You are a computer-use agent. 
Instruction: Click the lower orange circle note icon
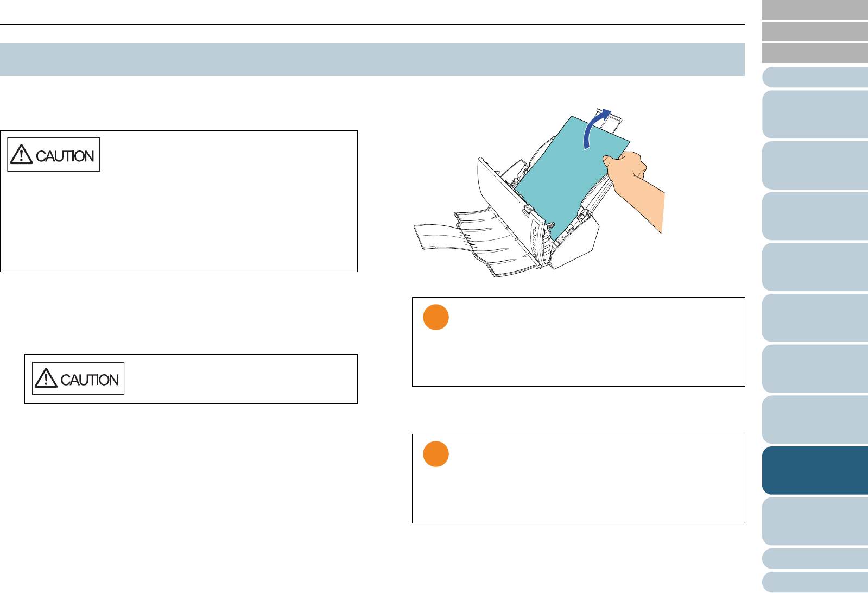[435, 455]
